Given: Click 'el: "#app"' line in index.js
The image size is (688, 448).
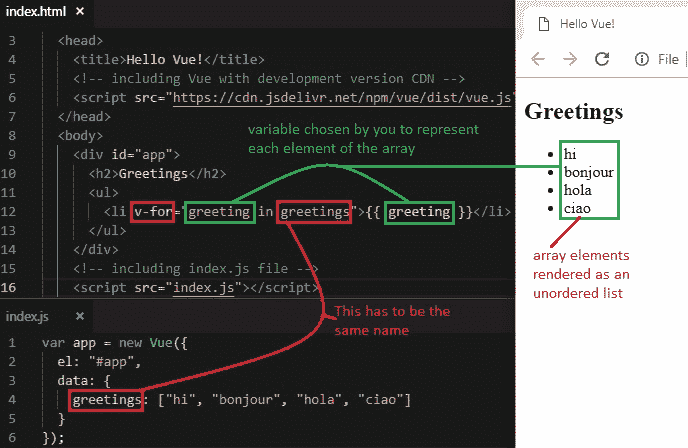Looking at the screenshot, I should tap(99, 362).
